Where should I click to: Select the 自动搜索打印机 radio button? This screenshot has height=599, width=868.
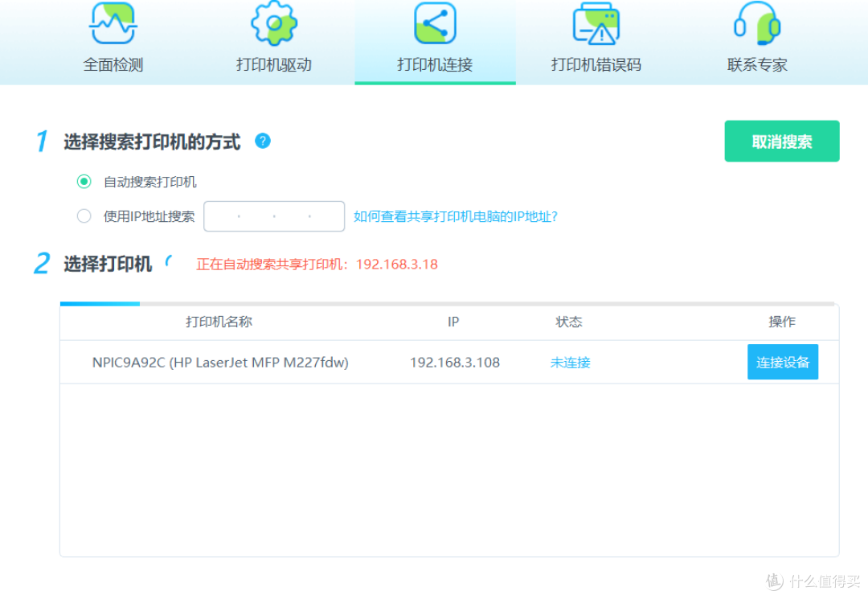click(x=84, y=182)
